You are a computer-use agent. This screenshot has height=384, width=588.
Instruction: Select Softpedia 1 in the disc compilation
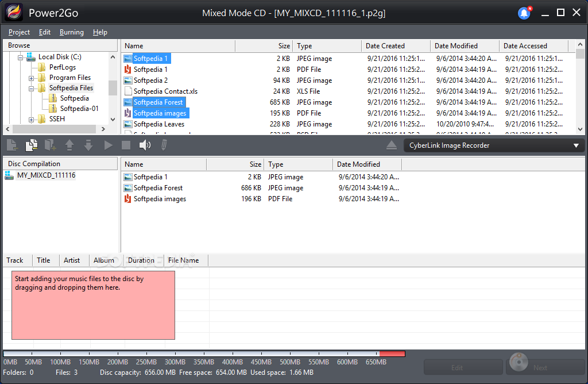click(x=150, y=177)
